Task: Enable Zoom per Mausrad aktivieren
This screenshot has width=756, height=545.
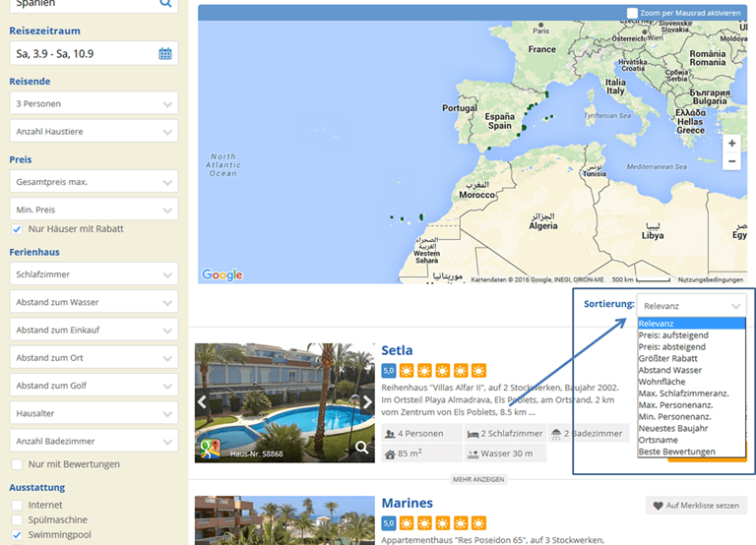Action: 633,13
